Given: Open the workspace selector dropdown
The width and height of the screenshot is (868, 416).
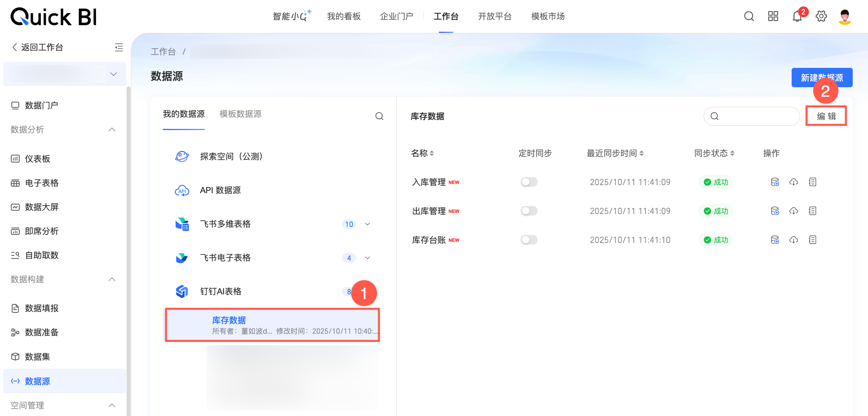Looking at the screenshot, I should pos(65,74).
